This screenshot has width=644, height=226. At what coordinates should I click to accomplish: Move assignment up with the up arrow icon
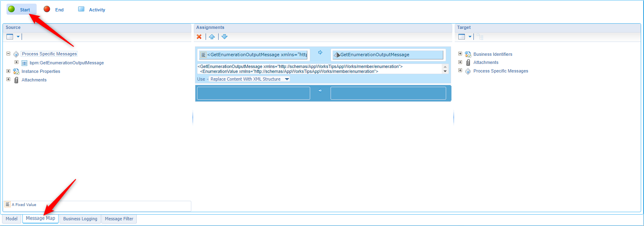[212, 37]
